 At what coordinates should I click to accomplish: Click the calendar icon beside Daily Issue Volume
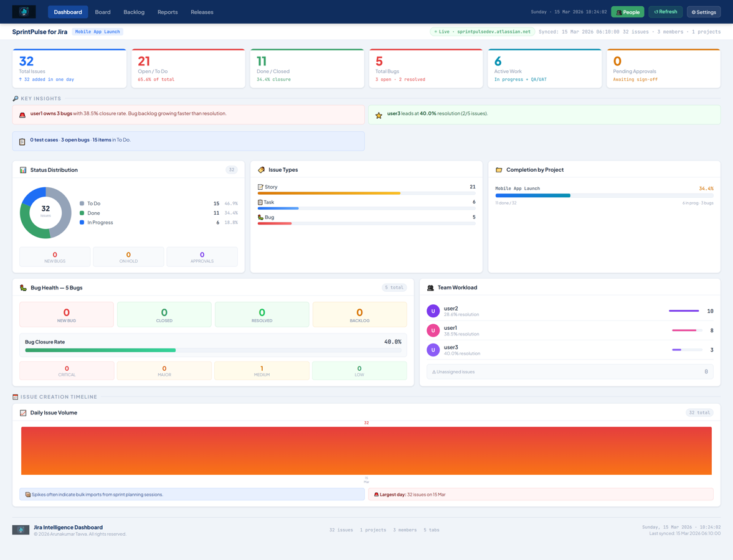[x=22, y=413]
